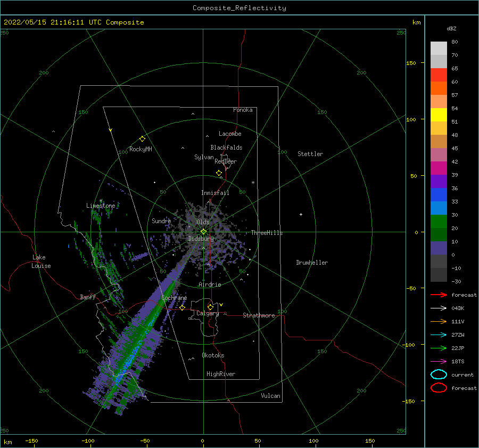Click the Ponoka town label
The height and width of the screenshot is (448, 479).
pyautogui.click(x=243, y=110)
